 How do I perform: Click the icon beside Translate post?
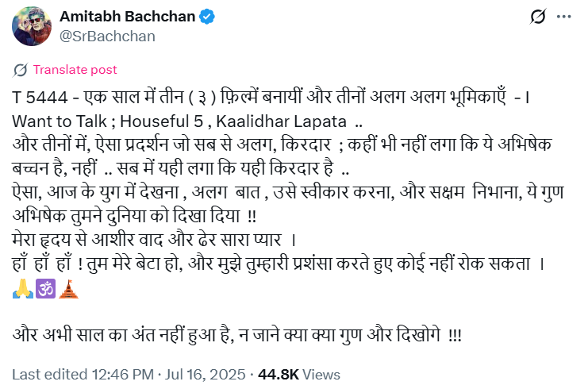pos(21,69)
